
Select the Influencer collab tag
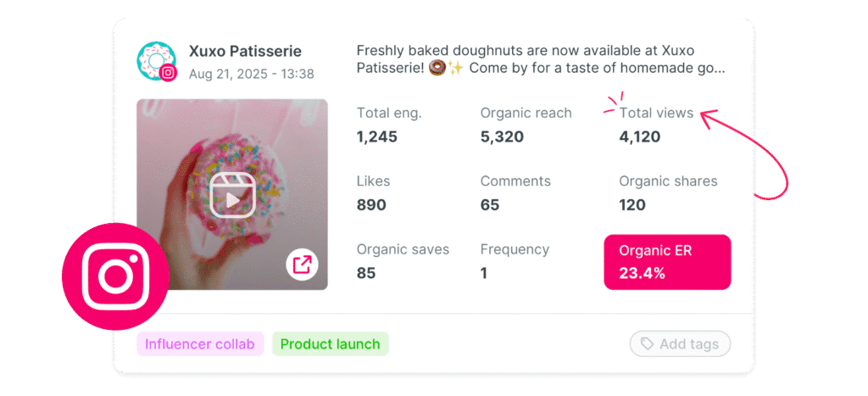pos(200,344)
